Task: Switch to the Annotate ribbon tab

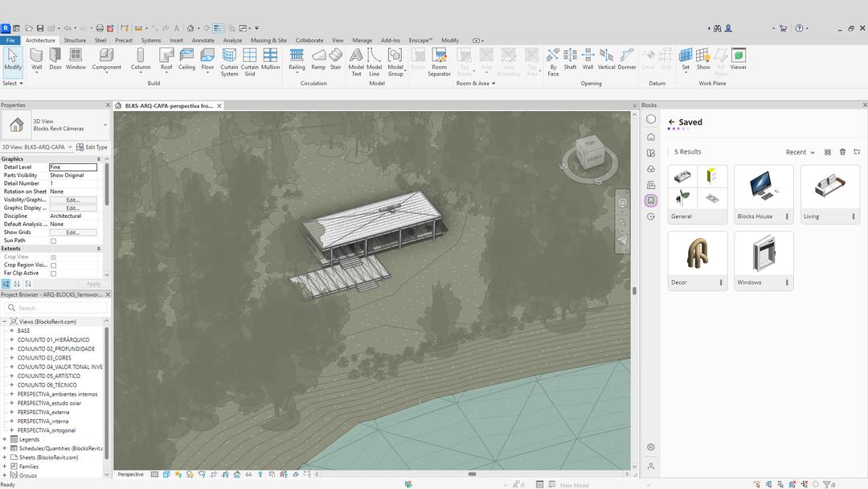Action: click(x=203, y=40)
